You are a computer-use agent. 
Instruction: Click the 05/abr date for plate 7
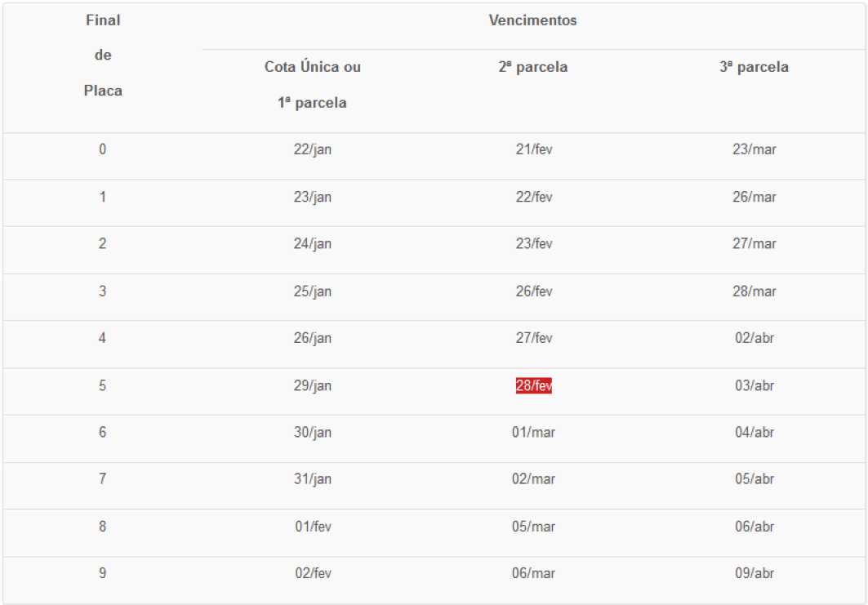(754, 479)
